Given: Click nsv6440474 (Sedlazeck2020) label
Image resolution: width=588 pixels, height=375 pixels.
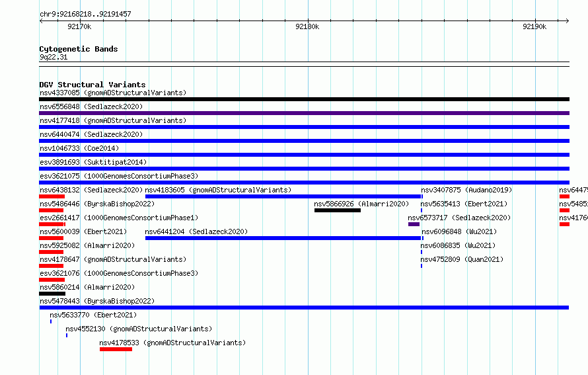Looking at the screenshot, I should (x=91, y=134).
